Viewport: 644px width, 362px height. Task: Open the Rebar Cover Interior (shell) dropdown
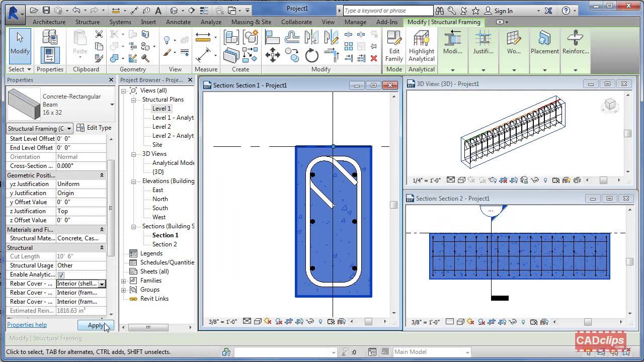tap(102, 284)
